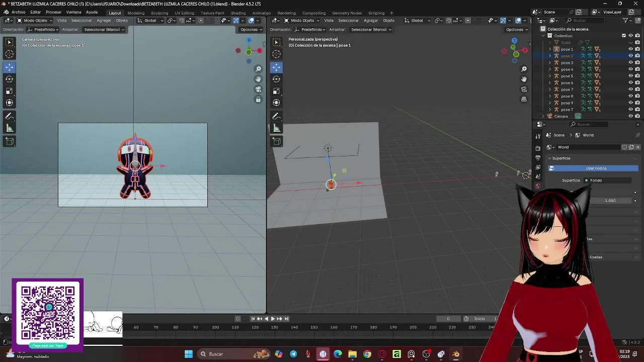Jump to the first frame
644x362 pixels.
(253, 319)
